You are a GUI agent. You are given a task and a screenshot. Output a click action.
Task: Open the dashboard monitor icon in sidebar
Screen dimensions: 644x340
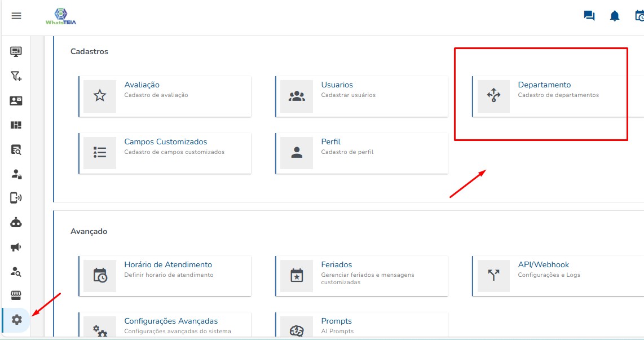[x=16, y=52]
